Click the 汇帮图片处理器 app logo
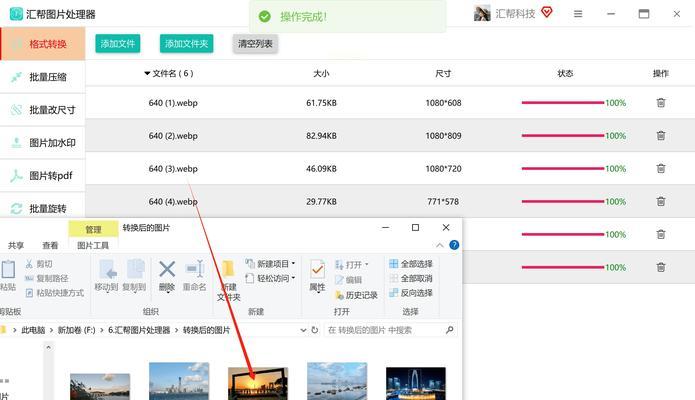 click(x=16, y=14)
